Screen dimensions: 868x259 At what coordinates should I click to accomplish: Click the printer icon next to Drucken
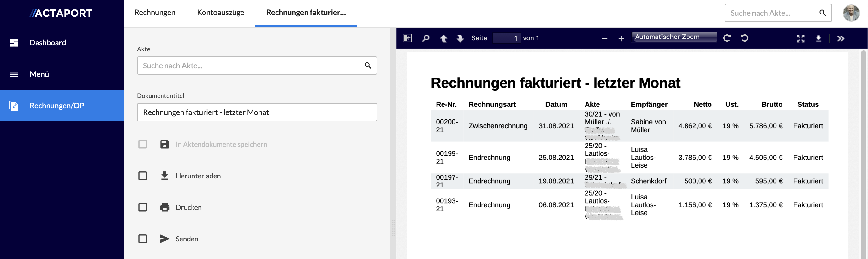tap(164, 207)
